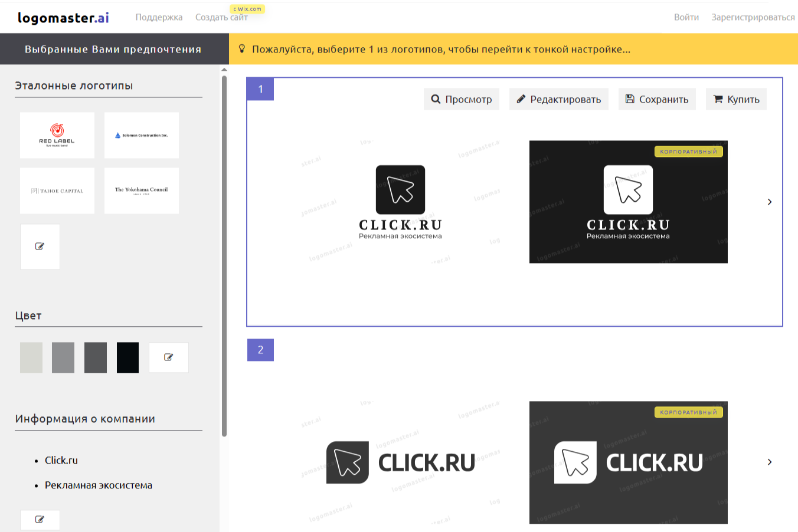Click the number 1 logo badge
This screenshot has height=532, width=798.
tap(260, 89)
